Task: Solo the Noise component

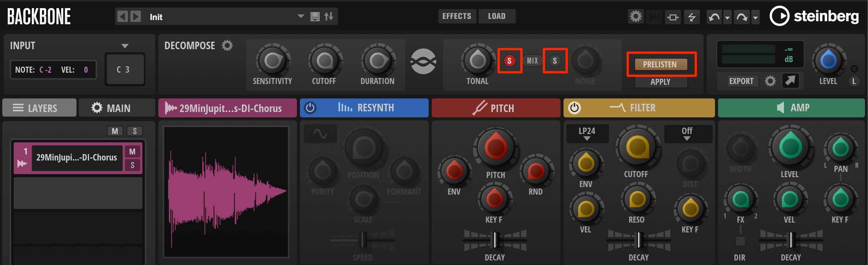Action: tap(555, 61)
